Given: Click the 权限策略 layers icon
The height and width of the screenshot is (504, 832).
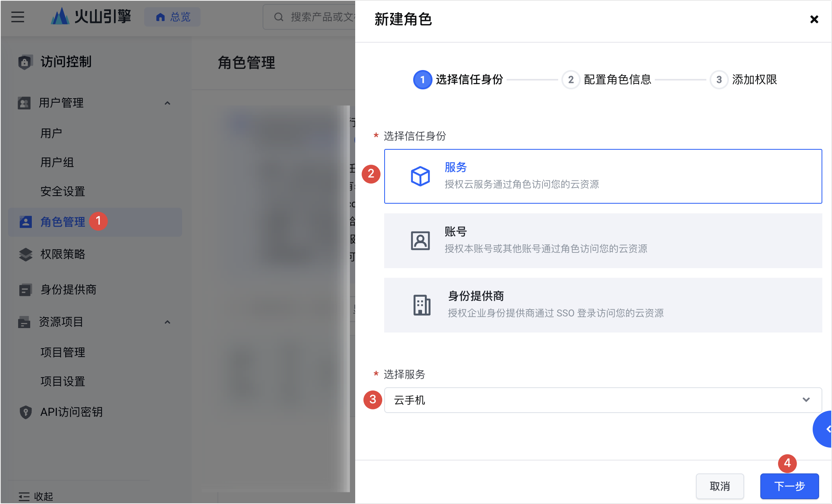Looking at the screenshot, I should point(25,254).
